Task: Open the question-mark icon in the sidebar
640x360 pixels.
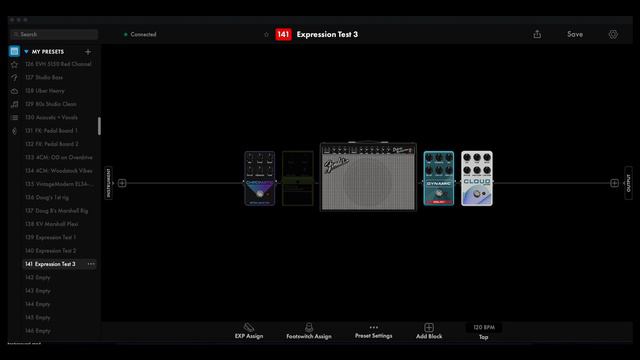Action: tap(14, 78)
